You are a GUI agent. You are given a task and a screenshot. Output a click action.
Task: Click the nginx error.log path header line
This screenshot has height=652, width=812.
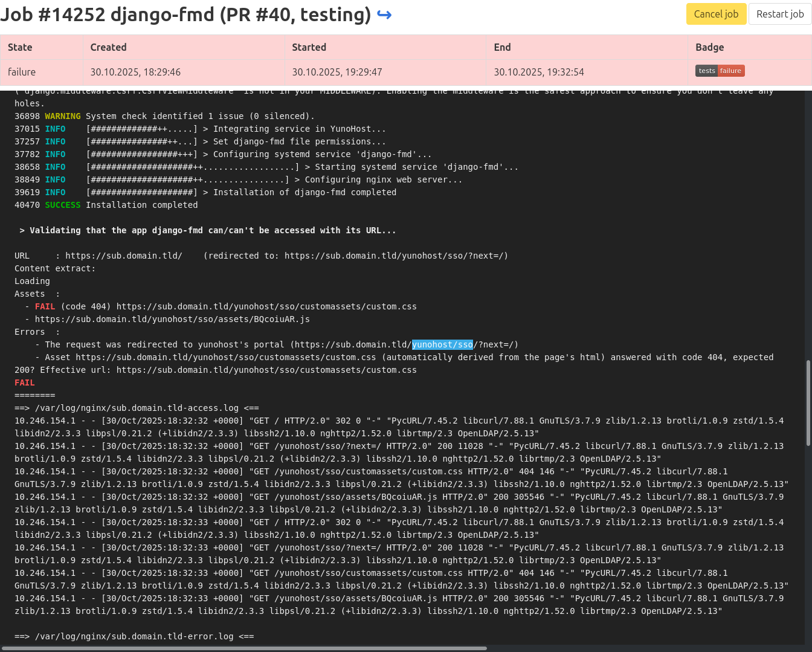(134, 636)
